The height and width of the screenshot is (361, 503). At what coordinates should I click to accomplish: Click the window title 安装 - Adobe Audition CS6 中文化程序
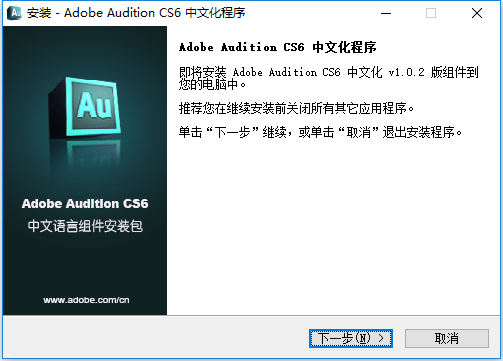(x=136, y=13)
